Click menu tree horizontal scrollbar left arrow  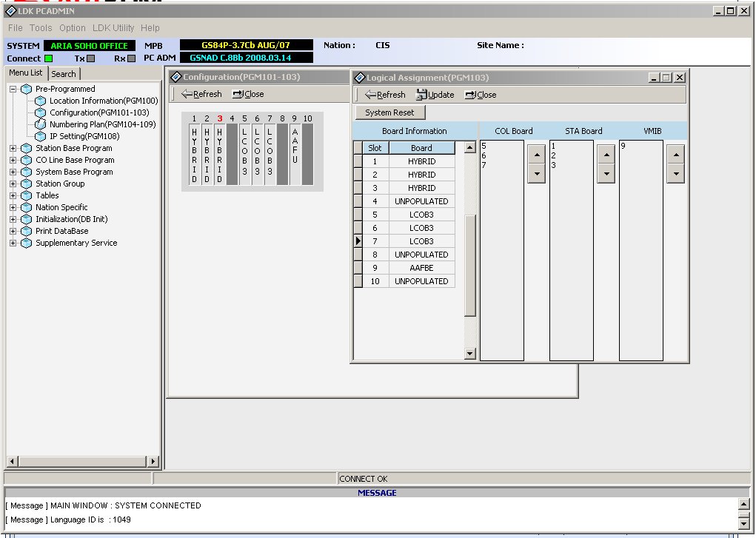13,461
